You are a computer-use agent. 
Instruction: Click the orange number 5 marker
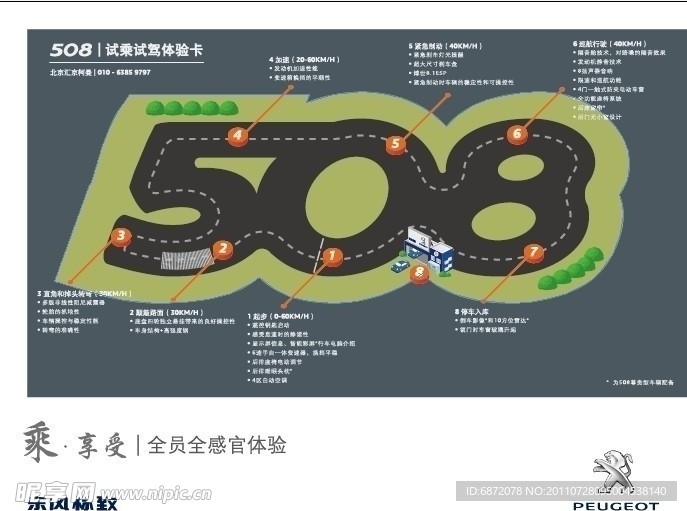pyautogui.click(x=396, y=144)
